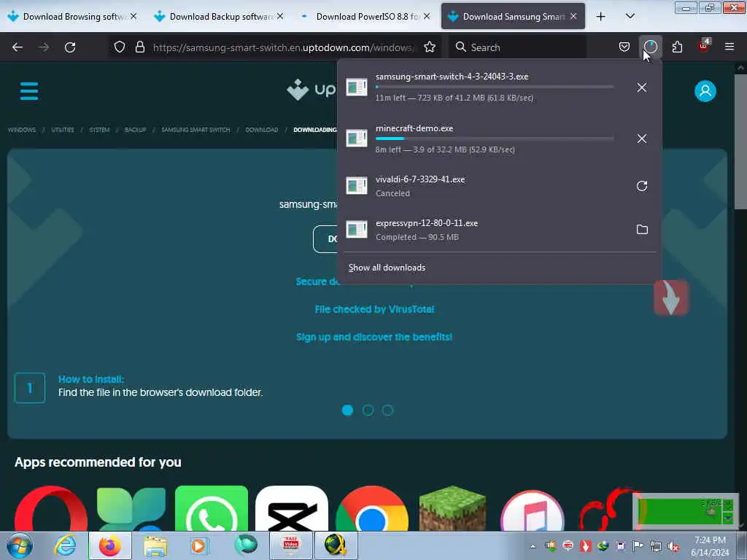Open media player from taskbar
Screen dimensions: 747x560
click(199, 545)
